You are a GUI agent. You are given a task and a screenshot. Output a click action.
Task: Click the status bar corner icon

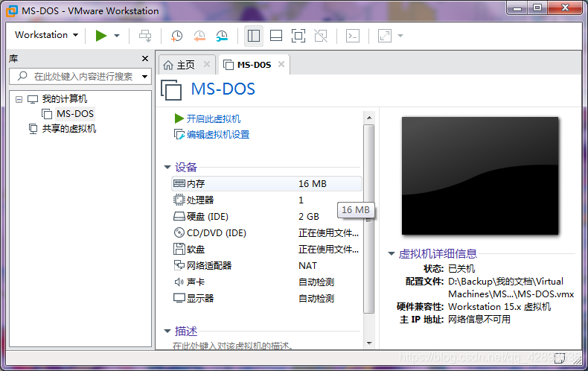coord(560,358)
